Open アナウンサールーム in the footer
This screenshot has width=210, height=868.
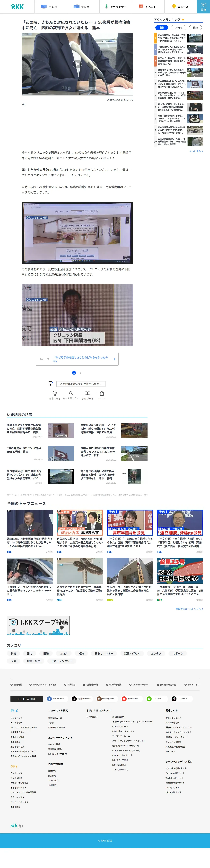(121, 736)
